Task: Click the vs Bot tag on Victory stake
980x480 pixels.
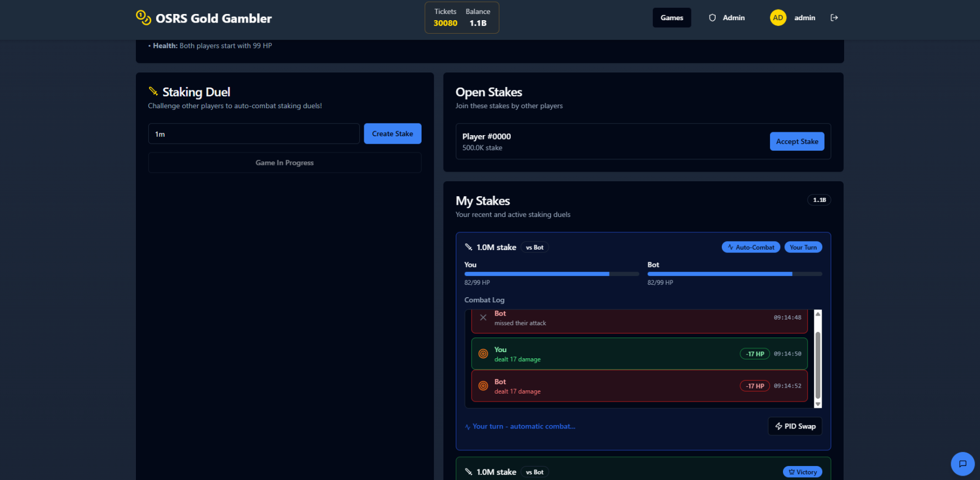Action: [x=534, y=472]
